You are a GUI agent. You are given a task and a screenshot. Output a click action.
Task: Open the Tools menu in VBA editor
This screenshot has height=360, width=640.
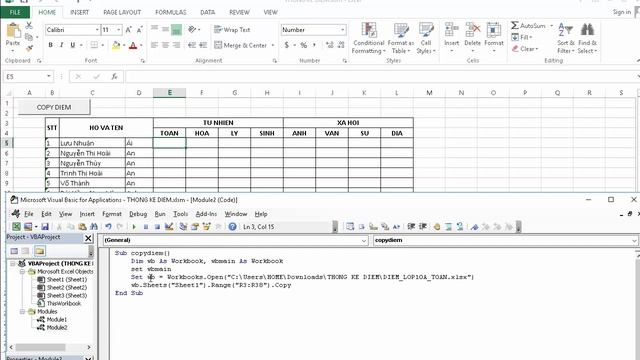[180, 214]
